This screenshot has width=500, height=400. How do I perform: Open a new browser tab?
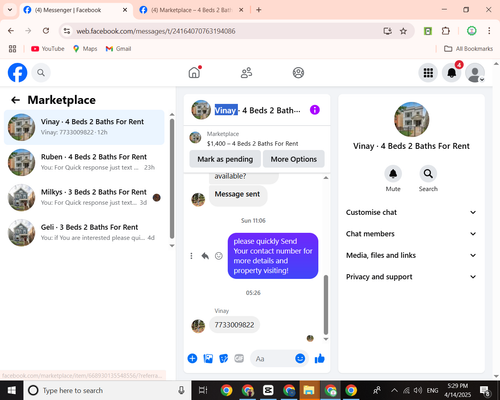point(259,10)
